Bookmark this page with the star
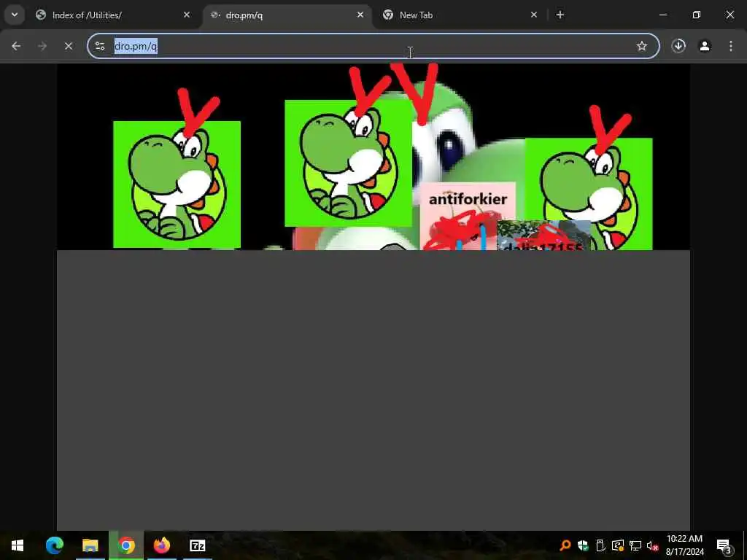Image resolution: width=747 pixels, height=560 pixels. coord(642,46)
